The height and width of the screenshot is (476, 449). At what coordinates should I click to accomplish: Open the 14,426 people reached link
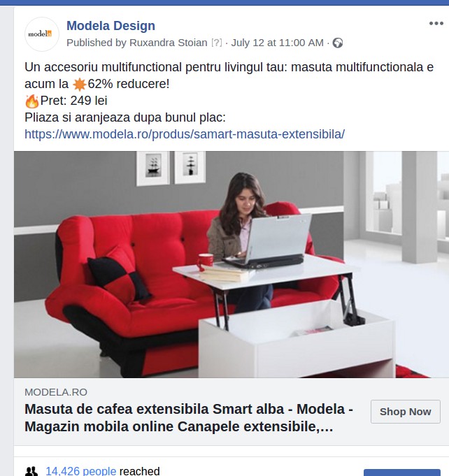tap(81, 471)
